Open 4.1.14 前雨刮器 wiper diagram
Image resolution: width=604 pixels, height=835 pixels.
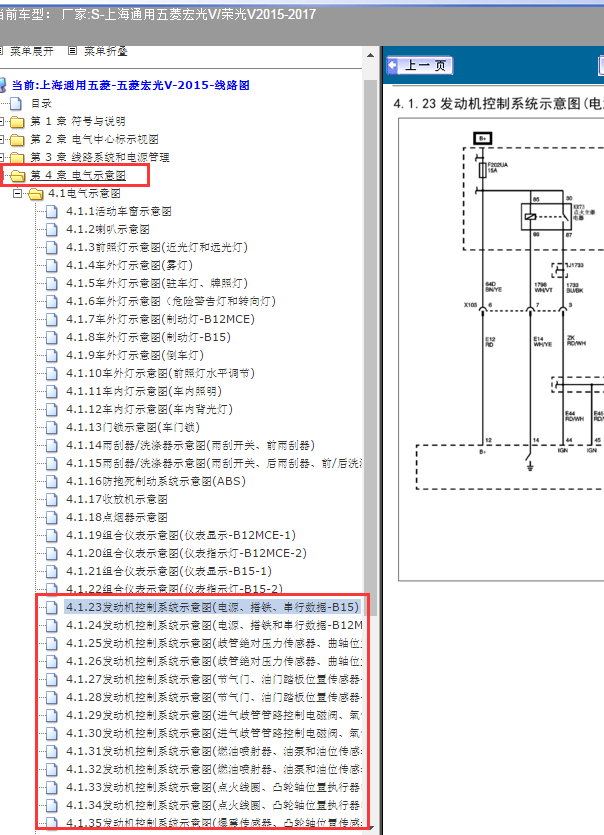tap(191, 445)
